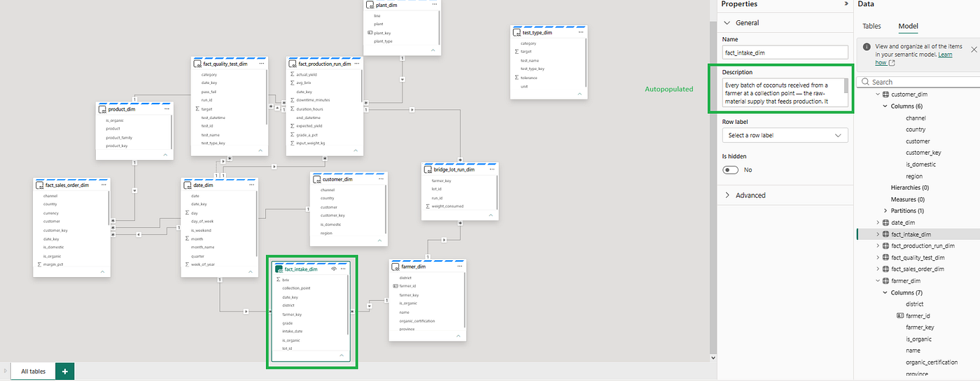
Task: Add a new layout tab with plus button
Action: point(64,372)
